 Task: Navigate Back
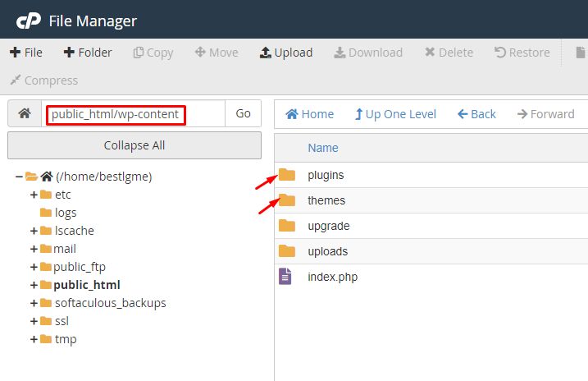point(476,114)
